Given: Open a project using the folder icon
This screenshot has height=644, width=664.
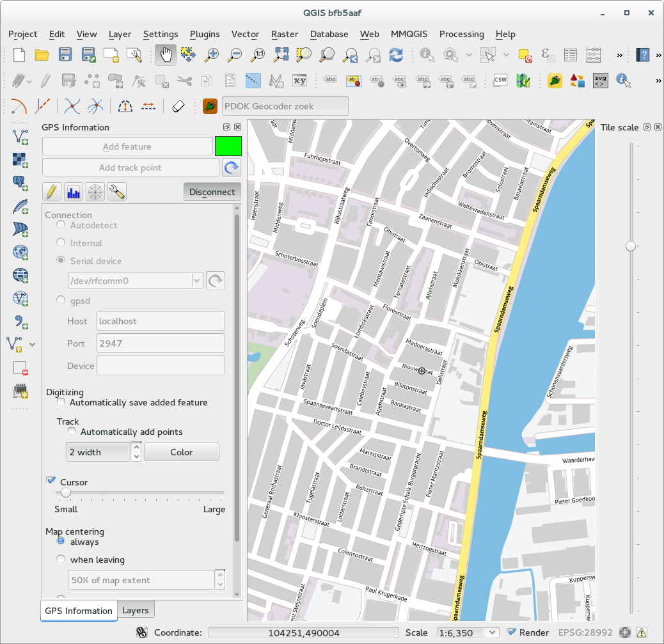Looking at the screenshot, I should coord(42,55).
